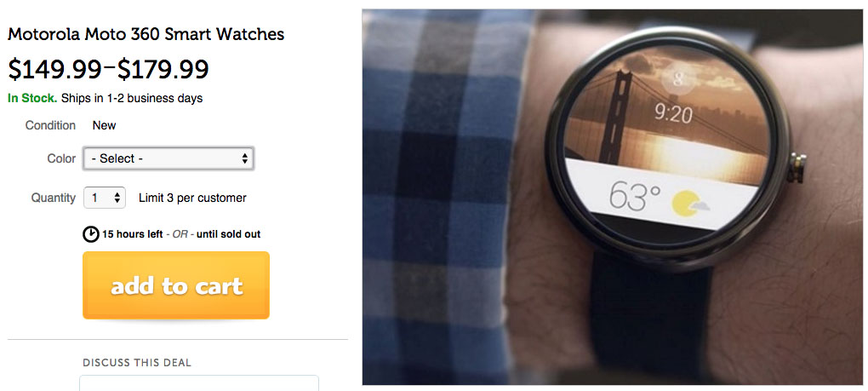Click the Color dropdown arrows
The height and width of the screenshot is (391, 868).
244,158
